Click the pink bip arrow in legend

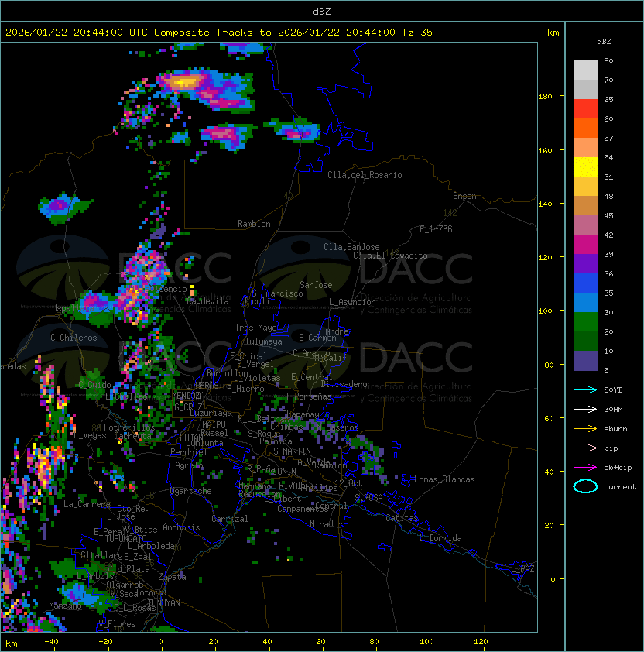click(585, 448)
